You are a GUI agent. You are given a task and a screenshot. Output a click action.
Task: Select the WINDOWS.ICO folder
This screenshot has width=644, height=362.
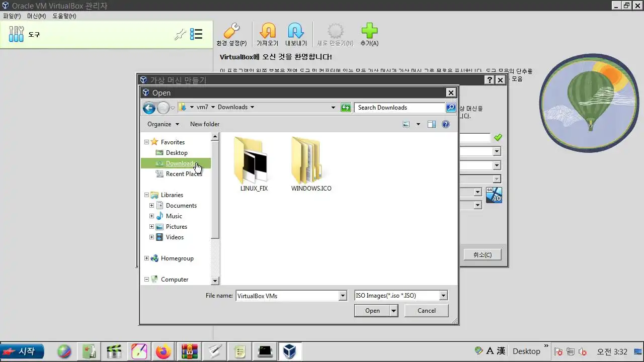(311, 165)
